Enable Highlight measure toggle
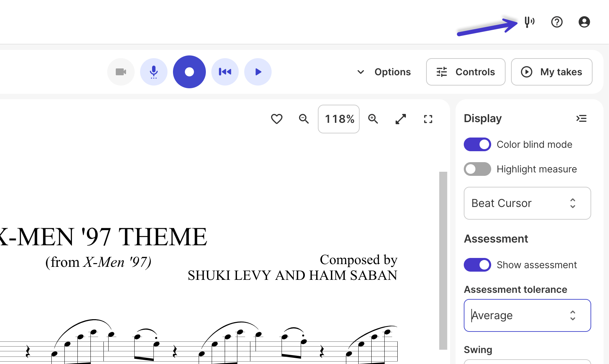Image resolution: width=609 pixels, height=364 pixels. (477, 169)
